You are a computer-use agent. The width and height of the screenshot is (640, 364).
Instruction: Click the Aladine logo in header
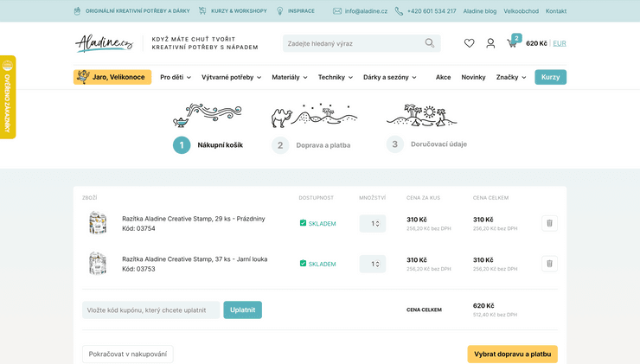(x=104, y=43)
